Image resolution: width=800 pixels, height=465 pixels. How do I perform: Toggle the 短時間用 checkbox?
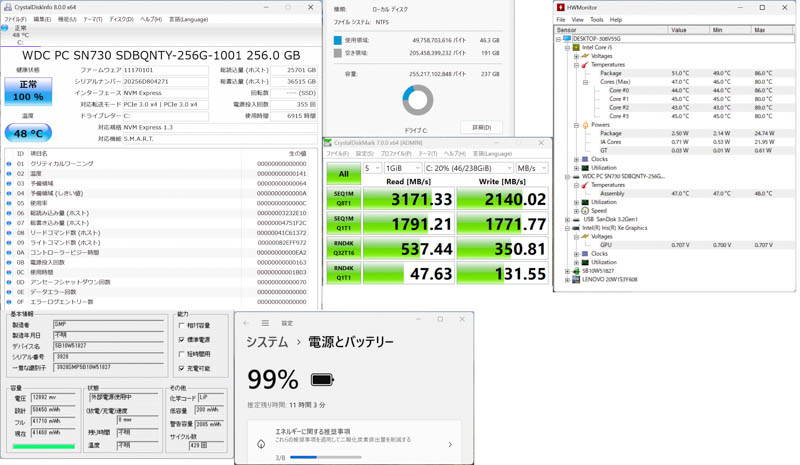(181, 354)
